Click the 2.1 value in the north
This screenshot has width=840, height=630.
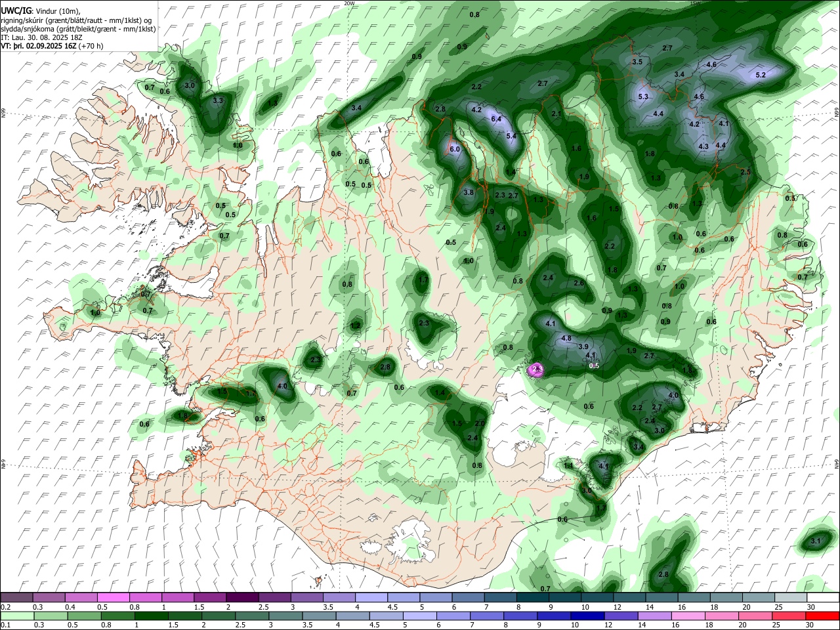coord(556,114)
